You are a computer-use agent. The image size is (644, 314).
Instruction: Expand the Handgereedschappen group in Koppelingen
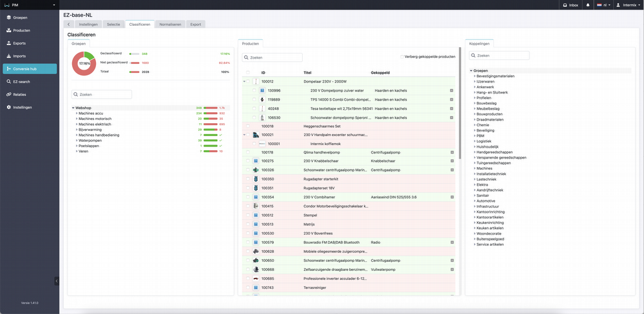click(x=475, y=152)
